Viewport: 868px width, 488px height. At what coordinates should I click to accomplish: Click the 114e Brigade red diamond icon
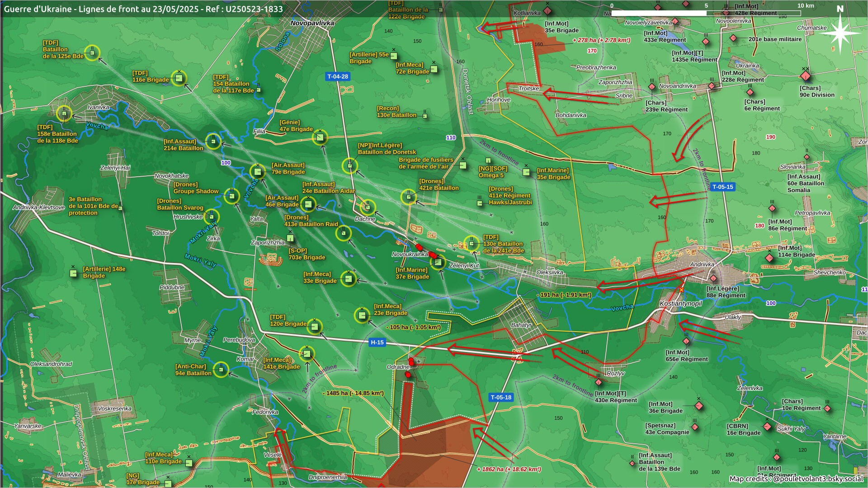[x=769, y=258]
